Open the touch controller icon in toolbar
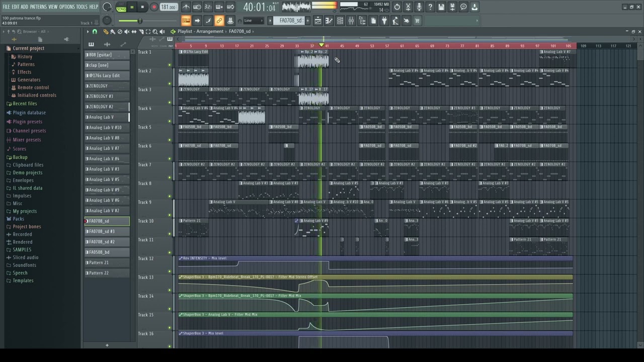The width and height of the screenshot is (644, 362). [406, 21]
